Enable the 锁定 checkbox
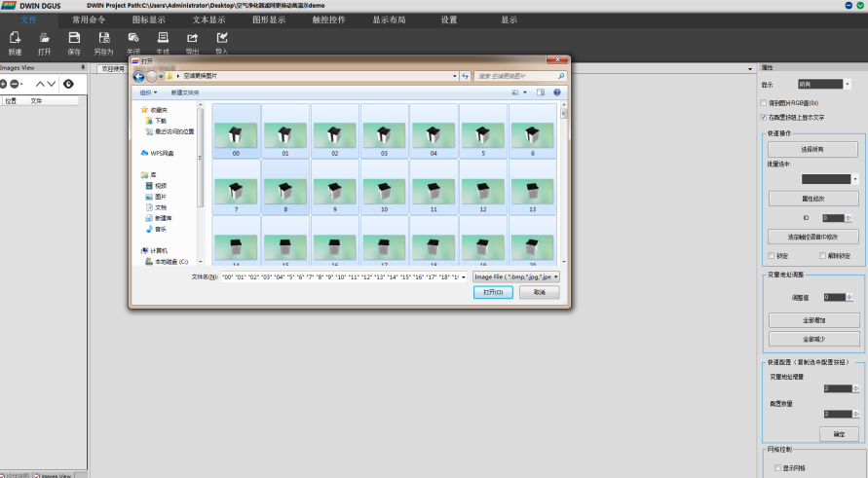This screenshot has width=868, height=478. (x=772, y=256)
